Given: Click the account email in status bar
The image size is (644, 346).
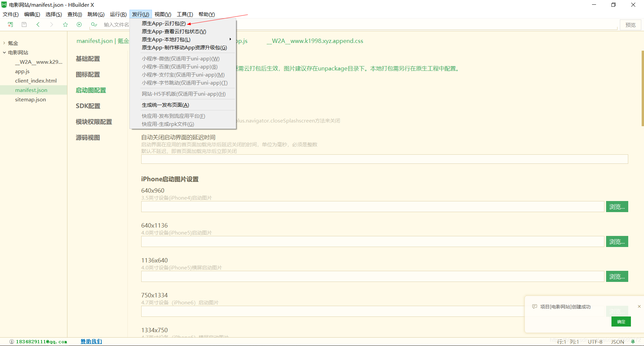Looking at the screenshot, I should [42, 342].
